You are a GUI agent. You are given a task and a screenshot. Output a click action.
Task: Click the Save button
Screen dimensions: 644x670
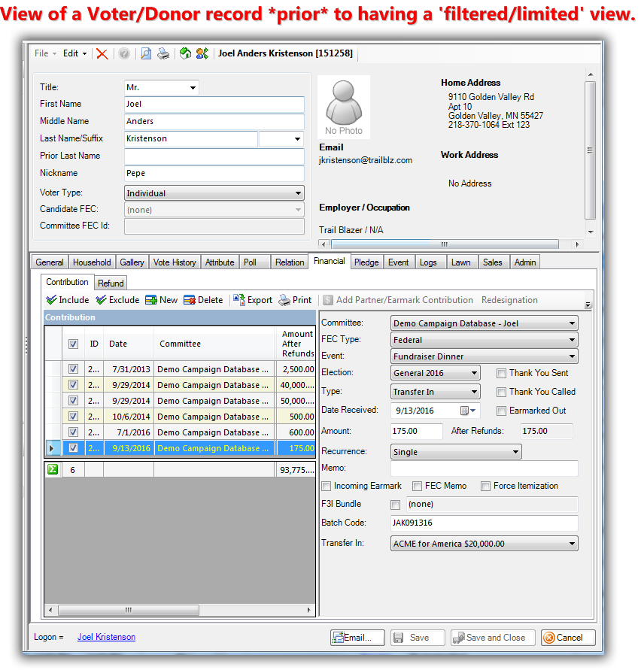pyautogui.click(x=418, y=638)
